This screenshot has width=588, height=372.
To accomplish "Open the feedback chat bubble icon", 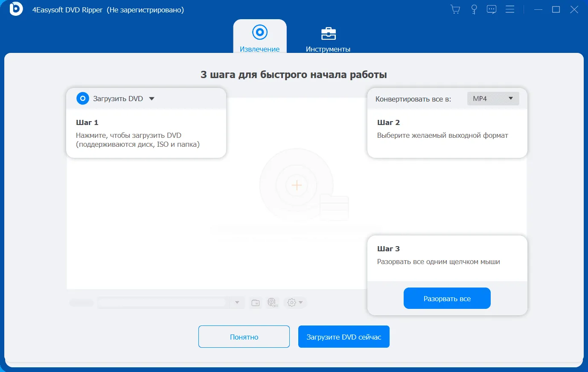I will pyautogui.click(x=492, y=9).
